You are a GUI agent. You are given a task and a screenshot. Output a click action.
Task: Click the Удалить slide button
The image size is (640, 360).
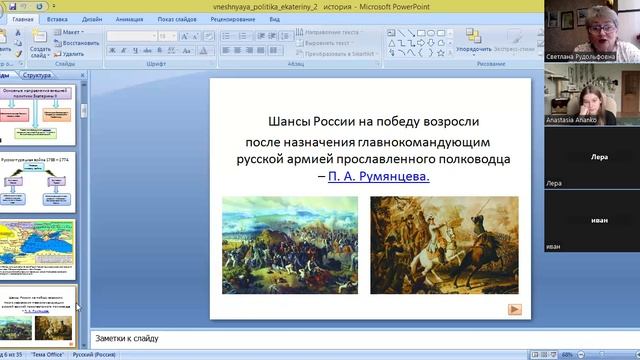click(x=69, y=53)
